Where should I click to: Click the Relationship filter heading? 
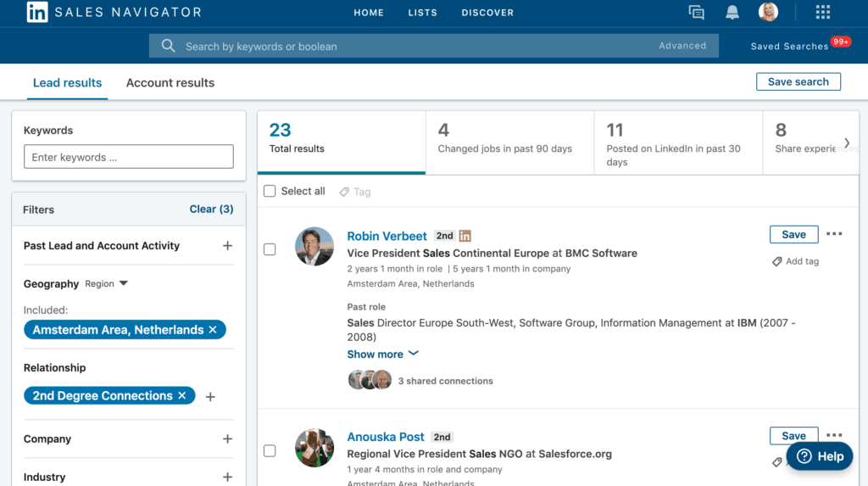click(x=55, y=368)
